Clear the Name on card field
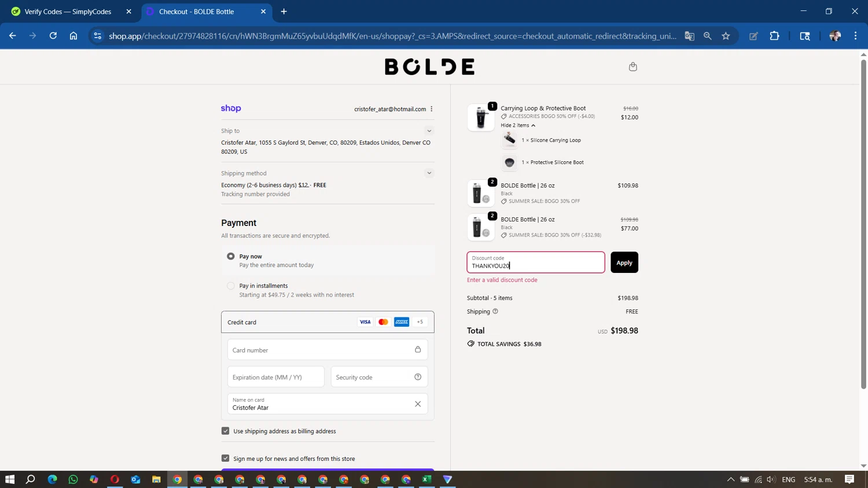 [x=418, y=404]
